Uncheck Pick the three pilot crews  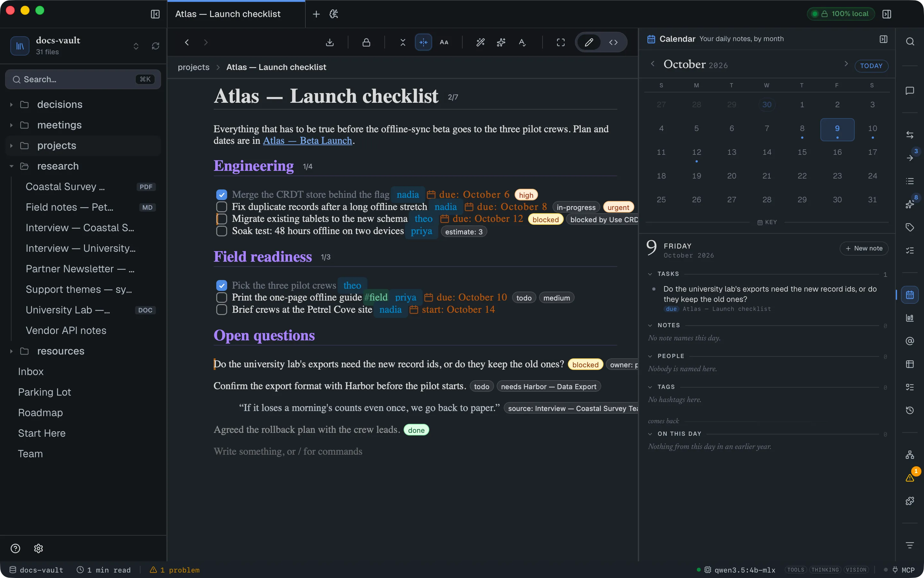(221, 285)
